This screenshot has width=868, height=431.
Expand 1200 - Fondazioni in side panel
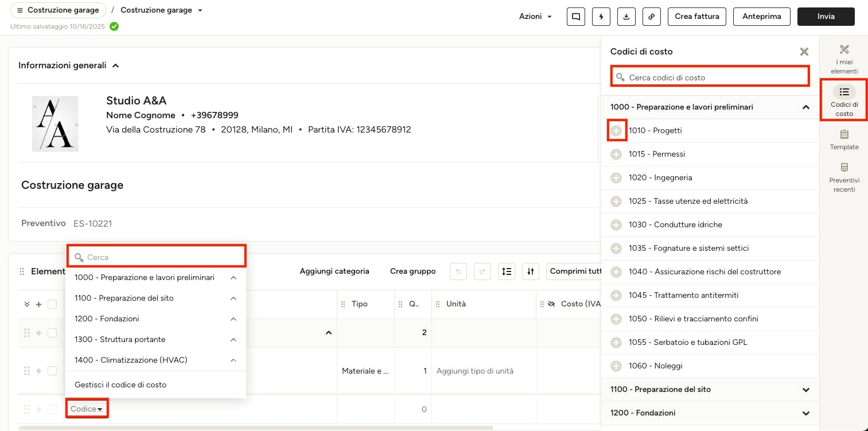click(x=806, y=413)
